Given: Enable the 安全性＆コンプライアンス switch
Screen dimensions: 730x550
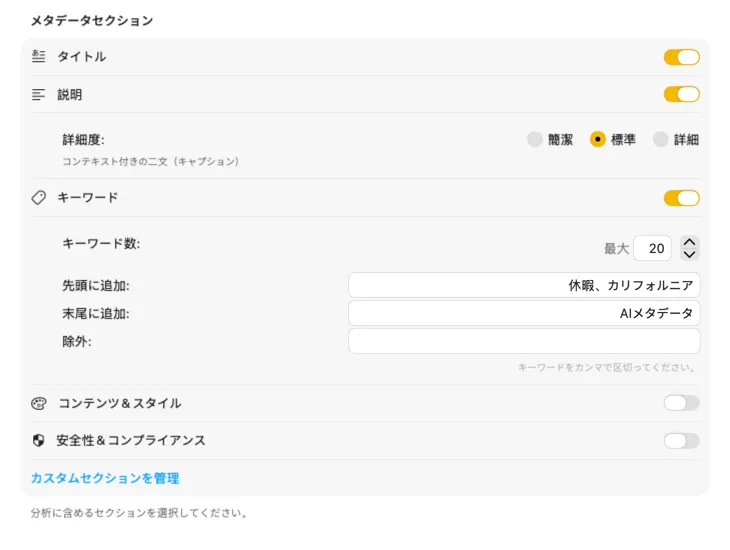Looking at the screenshot, I should (682, 441).
